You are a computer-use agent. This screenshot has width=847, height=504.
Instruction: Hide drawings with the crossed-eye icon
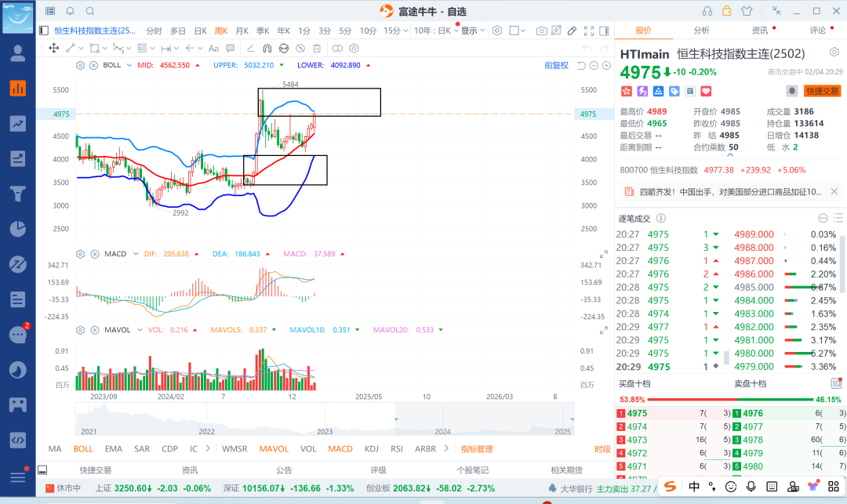click(x=300, y=48)
